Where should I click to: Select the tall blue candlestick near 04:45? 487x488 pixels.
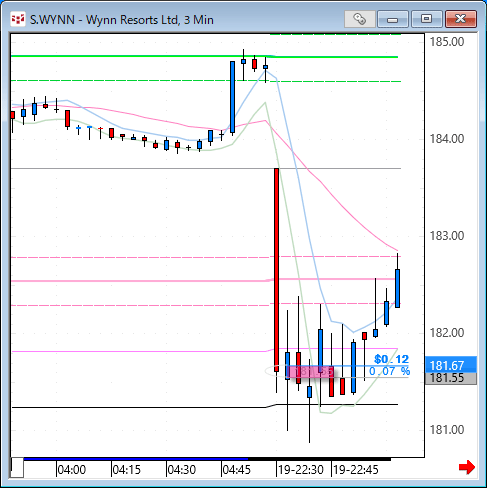(x=232, y=97)
